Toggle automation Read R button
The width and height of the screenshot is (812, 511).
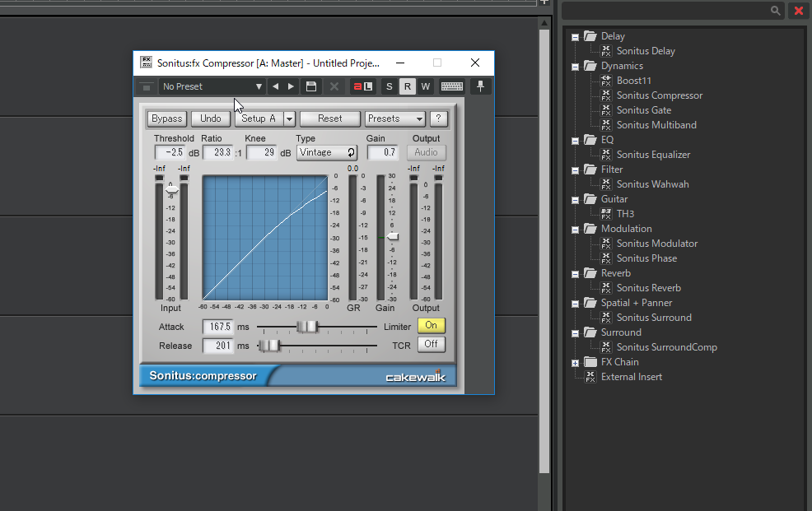tap(408, 86)
